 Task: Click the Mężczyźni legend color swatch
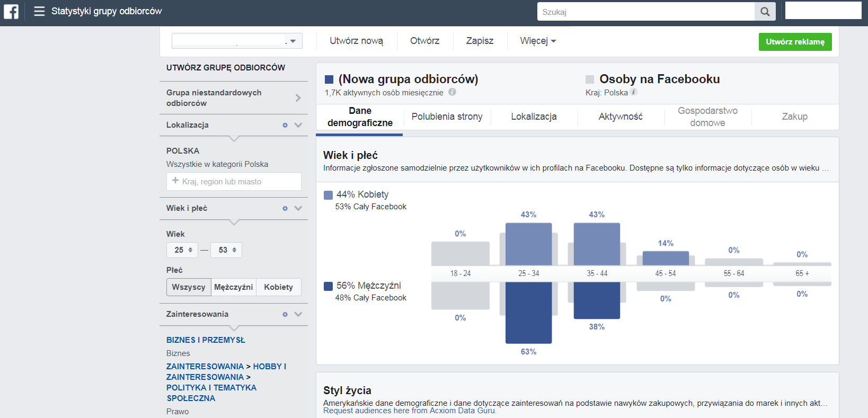pos(328,286)
